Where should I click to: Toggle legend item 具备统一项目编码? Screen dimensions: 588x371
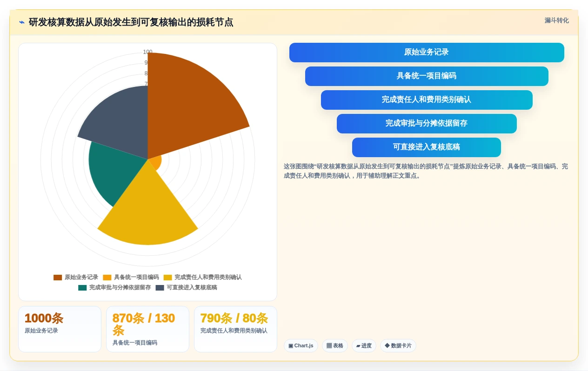click(131, 277)
